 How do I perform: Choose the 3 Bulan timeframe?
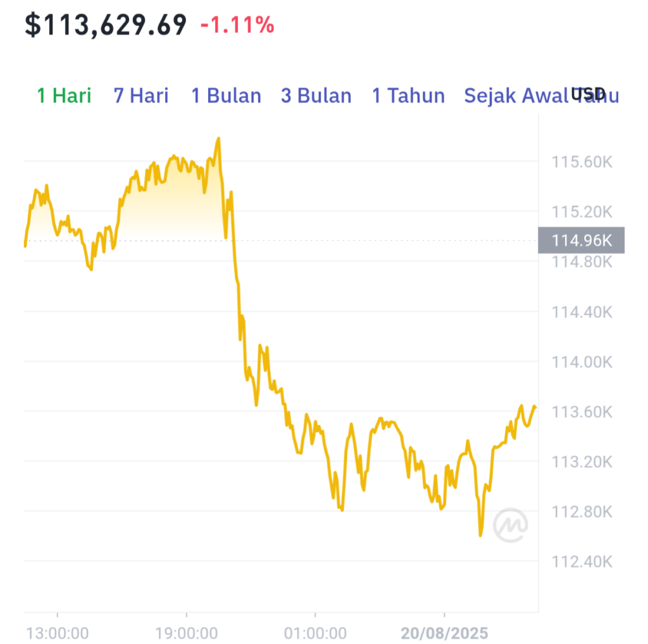[316, 96]
